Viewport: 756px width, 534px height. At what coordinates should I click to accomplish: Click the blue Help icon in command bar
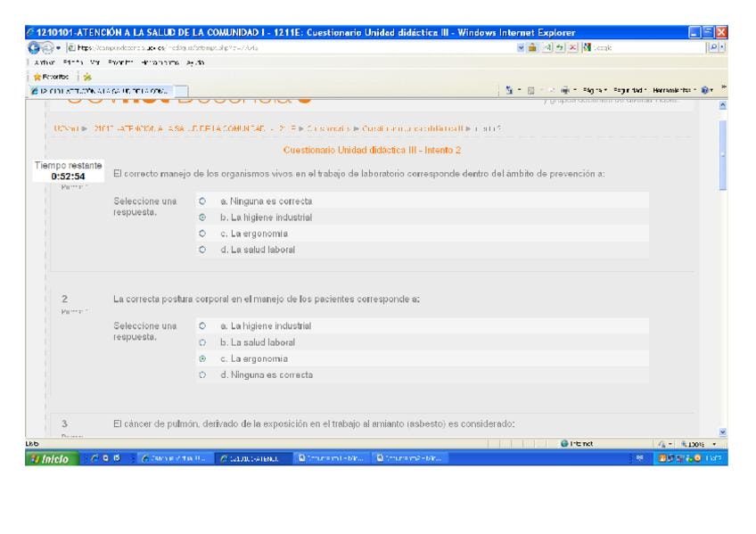pos(705,90)
